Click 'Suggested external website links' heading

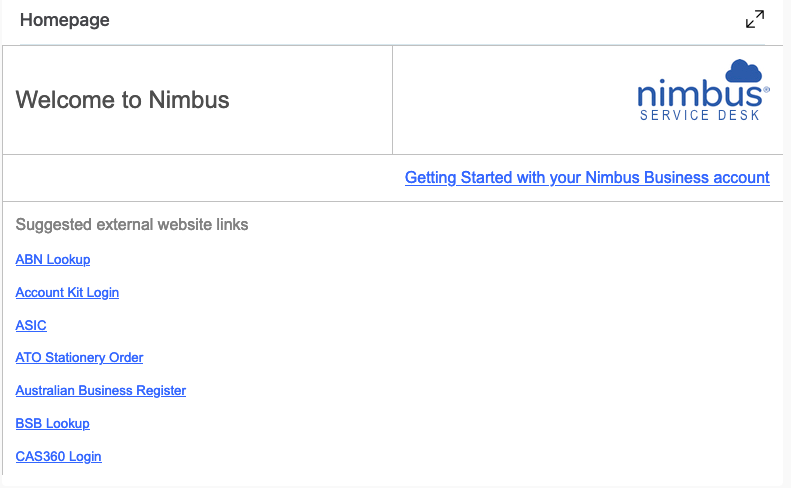(132, 225)
